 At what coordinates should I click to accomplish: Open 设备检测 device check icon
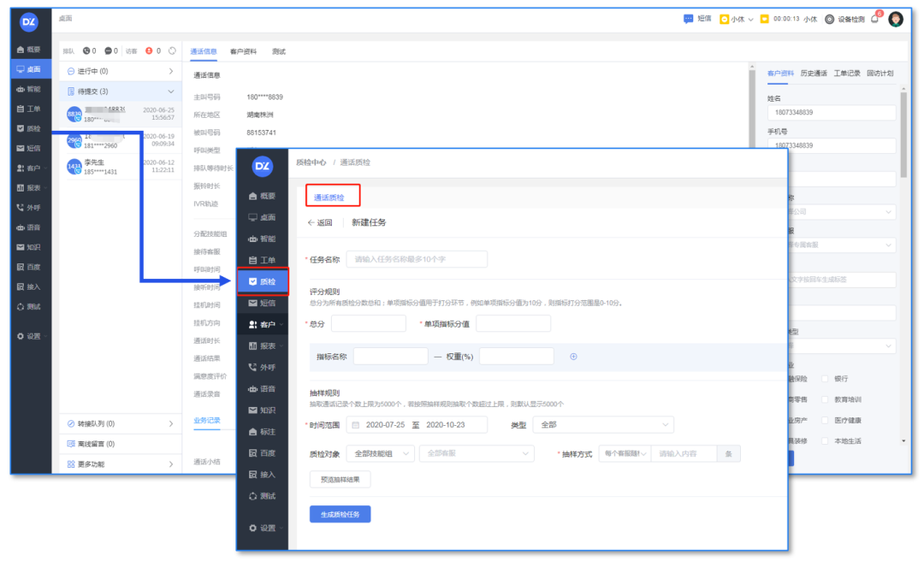click(x=829, y=20)
